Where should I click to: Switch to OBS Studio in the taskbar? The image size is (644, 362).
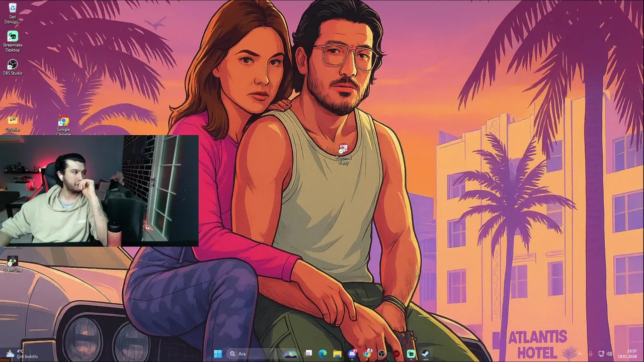pos(382,354)
